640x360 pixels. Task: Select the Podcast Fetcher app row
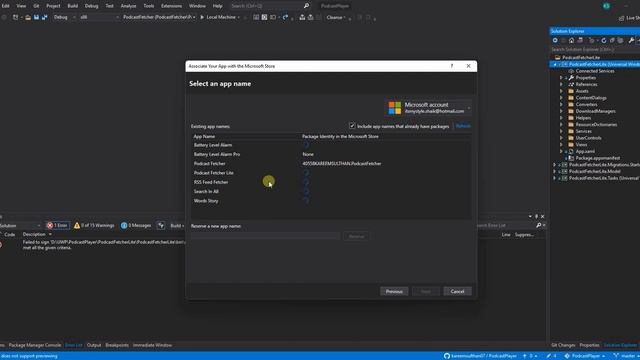(331, 164)
